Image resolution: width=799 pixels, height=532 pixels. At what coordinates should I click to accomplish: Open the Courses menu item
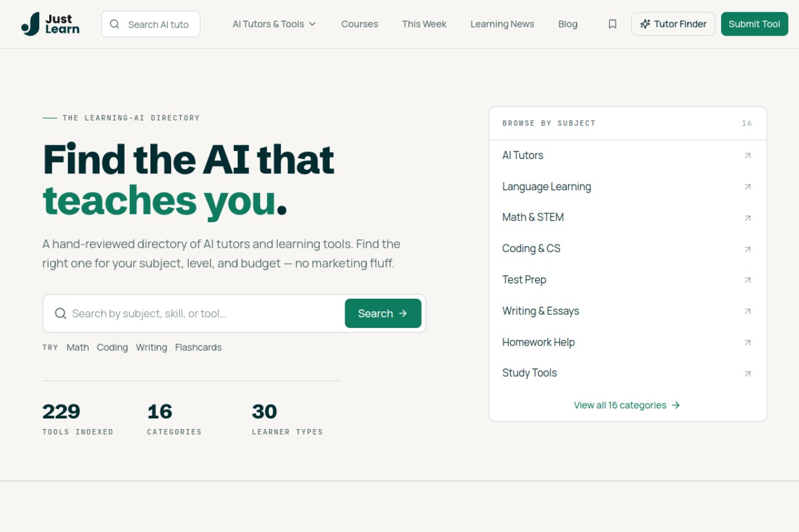[360, 24]
